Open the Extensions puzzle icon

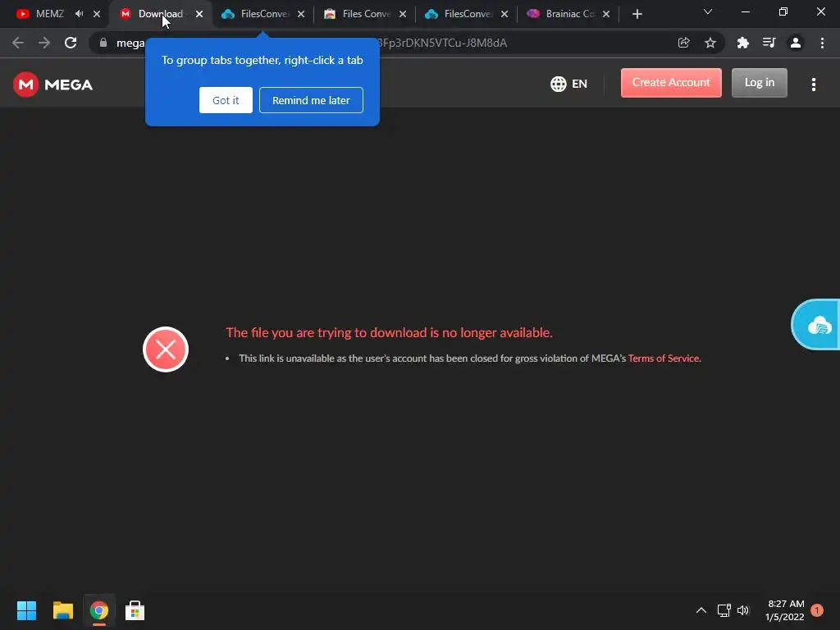click(742, 43)
